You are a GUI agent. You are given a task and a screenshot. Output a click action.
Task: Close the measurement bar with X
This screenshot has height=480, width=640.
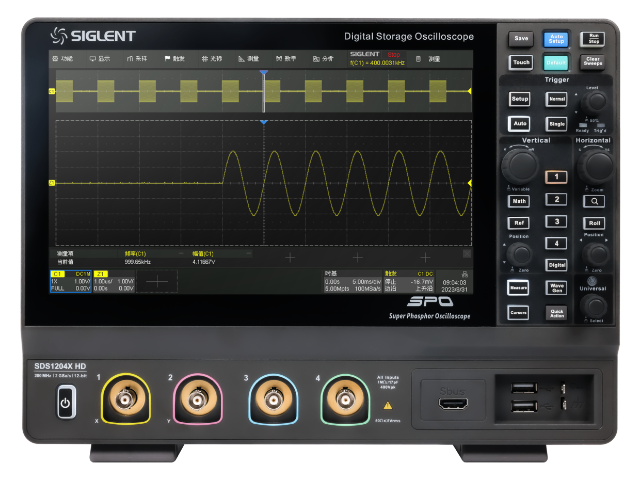coord(467,254)
